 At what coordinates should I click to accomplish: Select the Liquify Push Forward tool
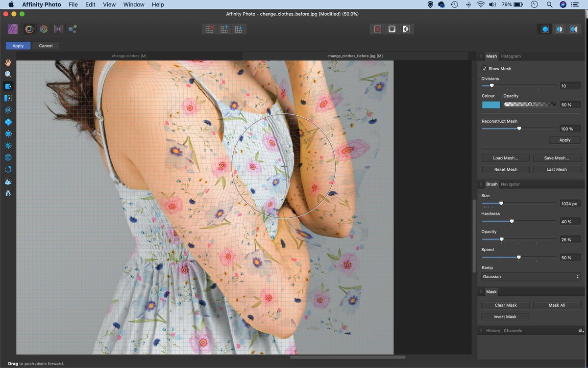coord(8,86)
